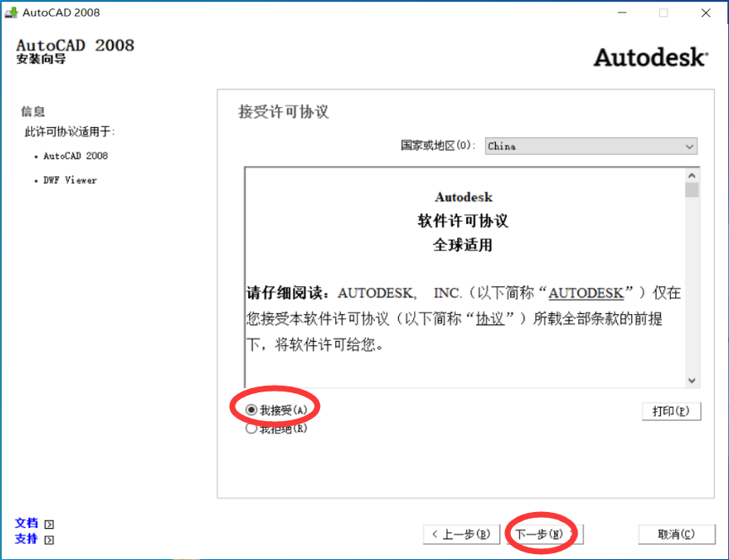
Task: Click the AutoCAD 2008 icon in title bar
Action: (12, 12)
